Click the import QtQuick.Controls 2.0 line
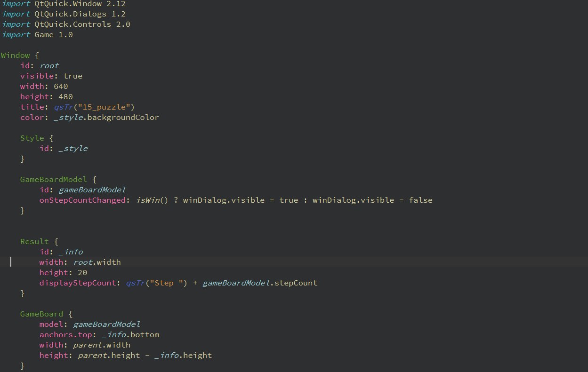588x372 pixels. (66, 24)
